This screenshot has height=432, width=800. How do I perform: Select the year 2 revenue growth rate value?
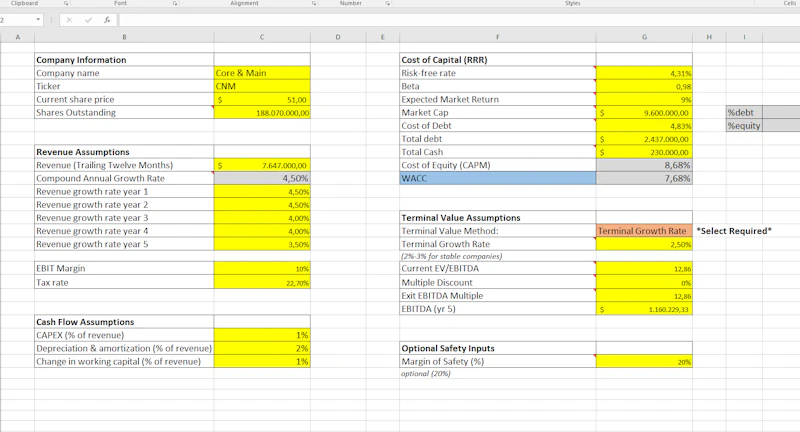(x=262, y=205)
